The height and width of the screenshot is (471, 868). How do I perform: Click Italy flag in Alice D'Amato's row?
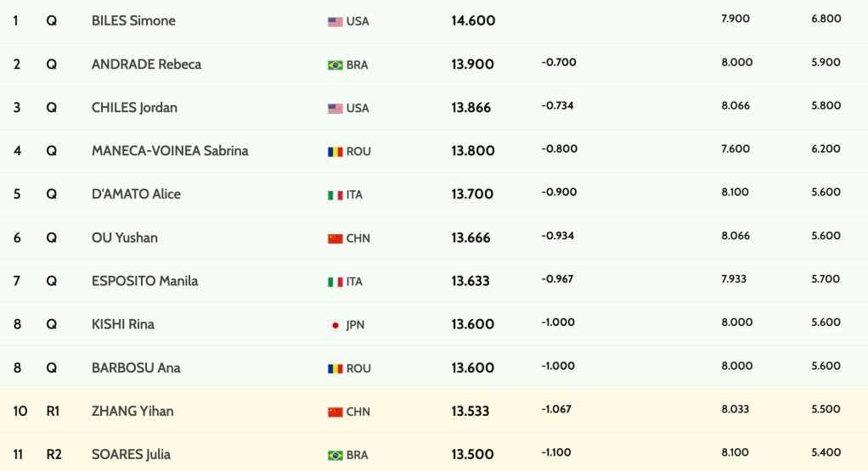click(335, 195)
